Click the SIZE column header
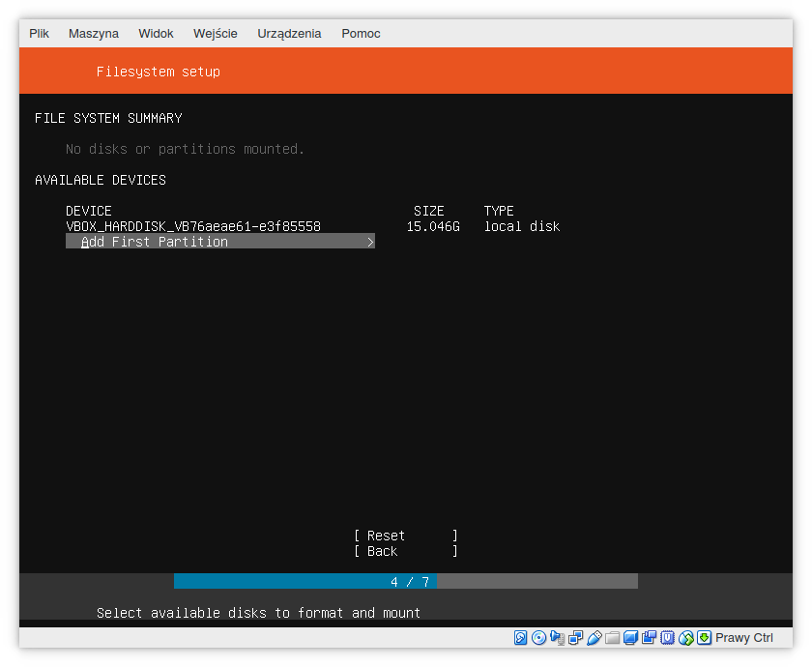Image resolution: width=812 pixels, height=667 pixels. tap(429, 211)
